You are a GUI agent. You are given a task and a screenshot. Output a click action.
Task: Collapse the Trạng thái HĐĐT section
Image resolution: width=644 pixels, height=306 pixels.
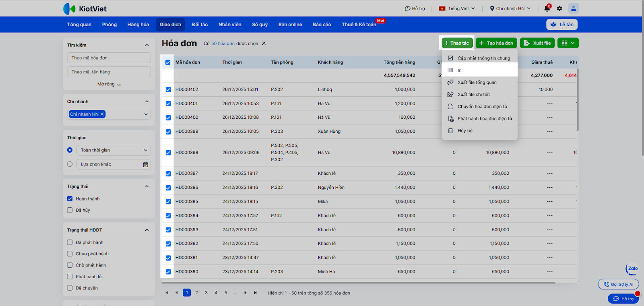147,230
